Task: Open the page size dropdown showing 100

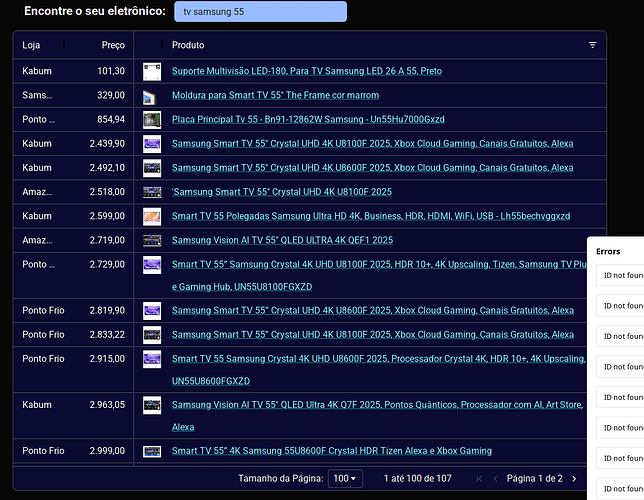Action: [x=345, y=479]
